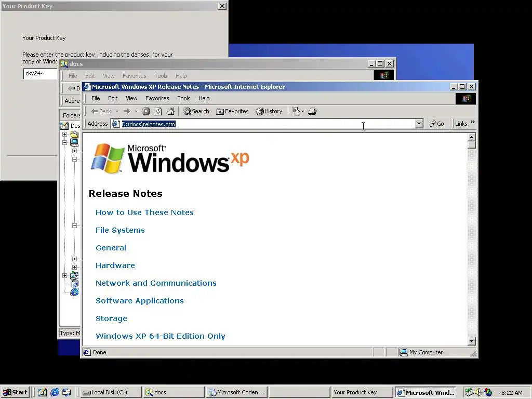Switch to Microsoft Coden... taskbar button
Screen dimensions: 532x399
tap(236, 392)
